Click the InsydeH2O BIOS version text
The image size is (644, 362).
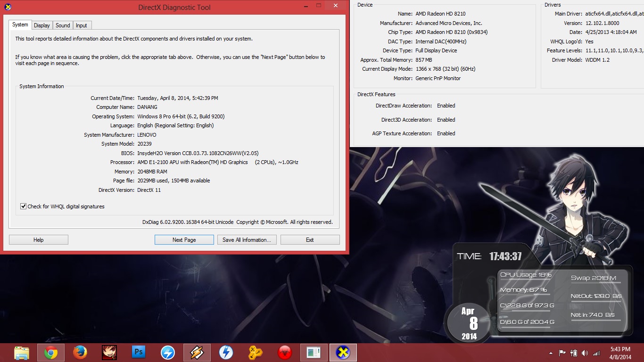[198, 153]
